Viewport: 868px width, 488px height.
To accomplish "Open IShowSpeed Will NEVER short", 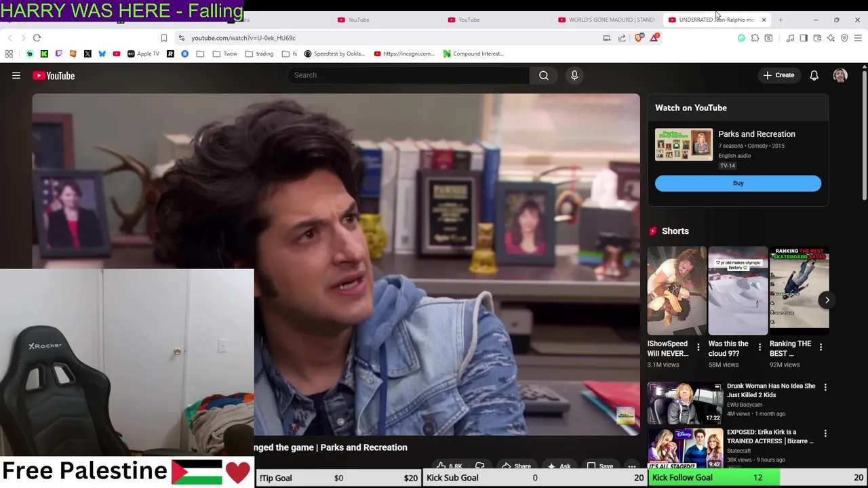I will (x=677, y=291).
